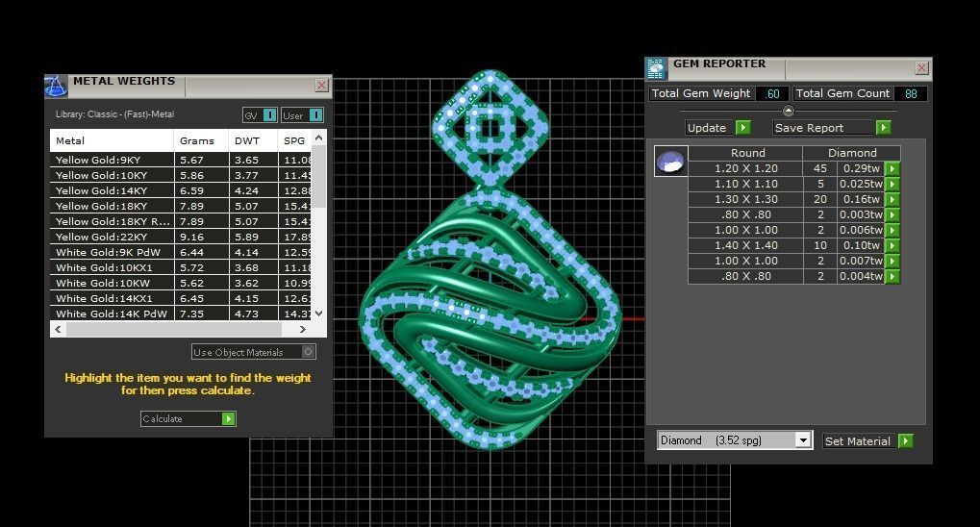The image size is (980, 527).
Task: Click the Grams column header
Action: [201, 140]
